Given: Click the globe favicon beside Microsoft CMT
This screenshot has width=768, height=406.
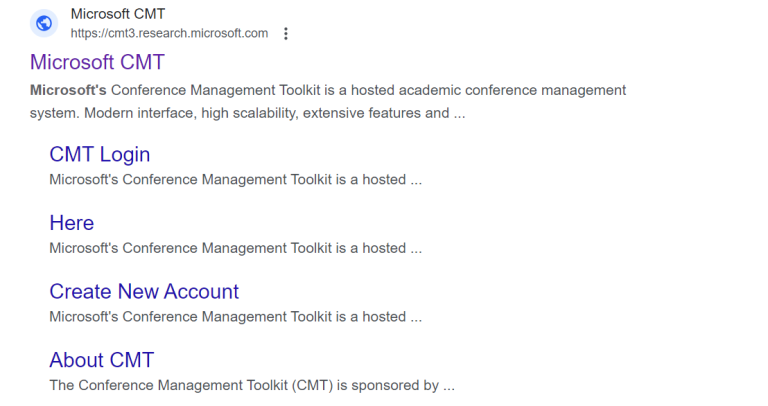Looking at the screenshot, I should pyautogui.click(x=44, y=23).
